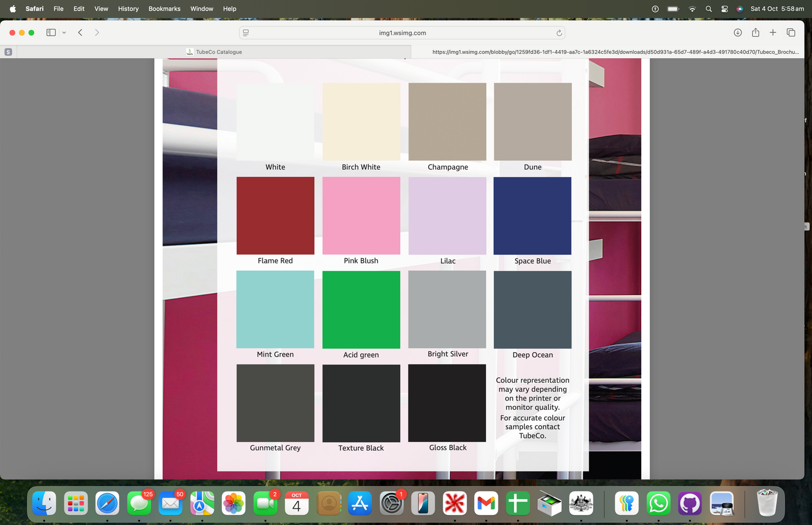Go back using the back arrow

click(x=80, y=33)
